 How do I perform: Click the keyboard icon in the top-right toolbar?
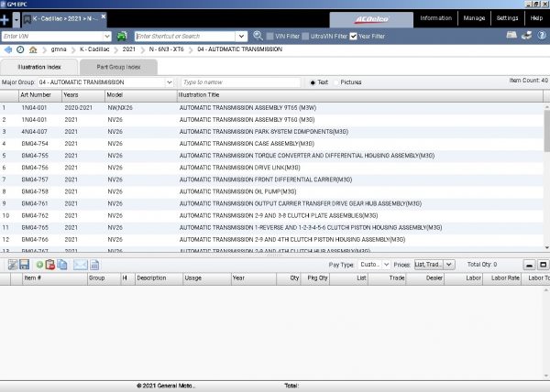point(511,35)
